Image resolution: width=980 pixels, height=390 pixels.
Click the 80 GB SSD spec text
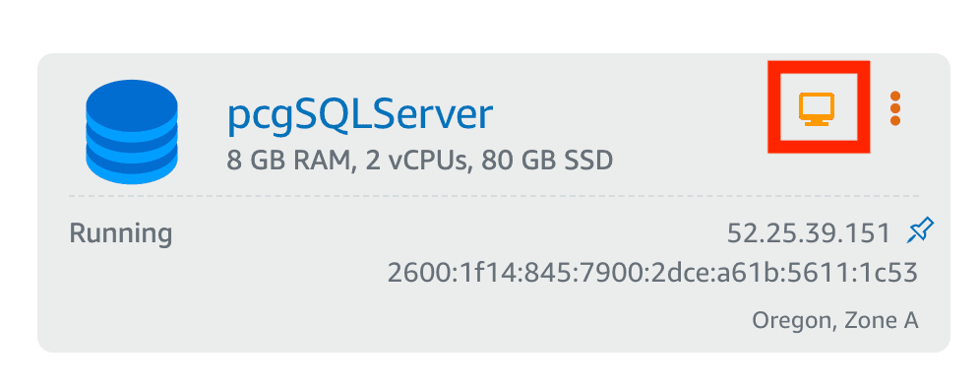click(547, 162)
